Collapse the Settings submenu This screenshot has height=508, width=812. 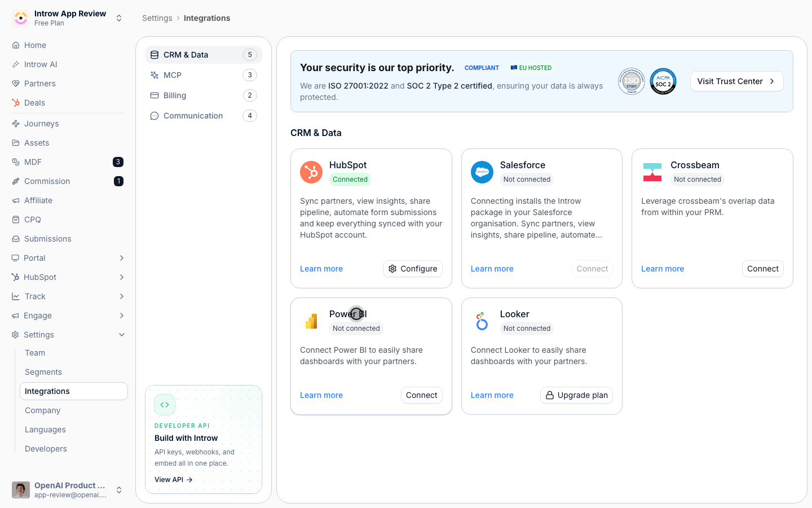122,335
